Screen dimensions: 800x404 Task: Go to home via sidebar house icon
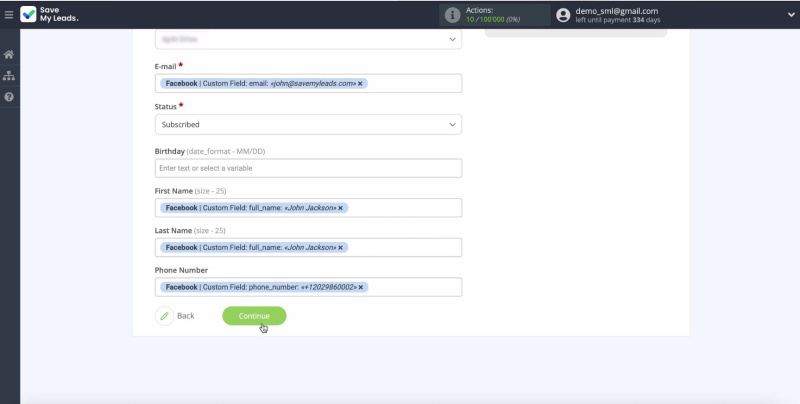(x=9, y=55)
